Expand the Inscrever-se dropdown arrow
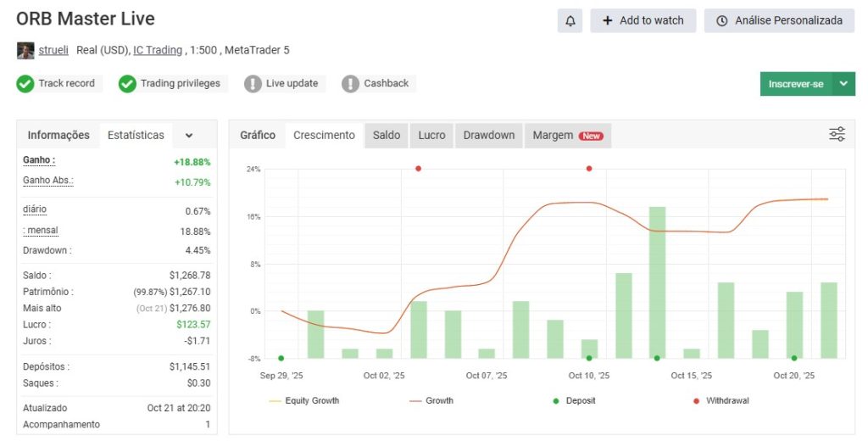This screenshot has width=868, height=441. click(843, 84)
